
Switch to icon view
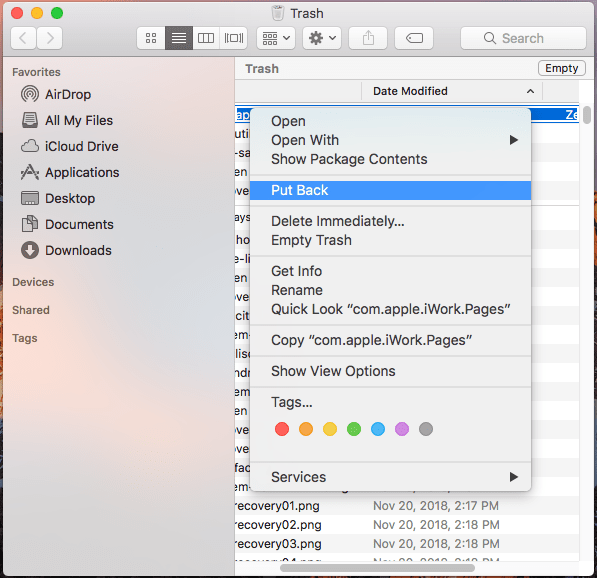(151, 38)
